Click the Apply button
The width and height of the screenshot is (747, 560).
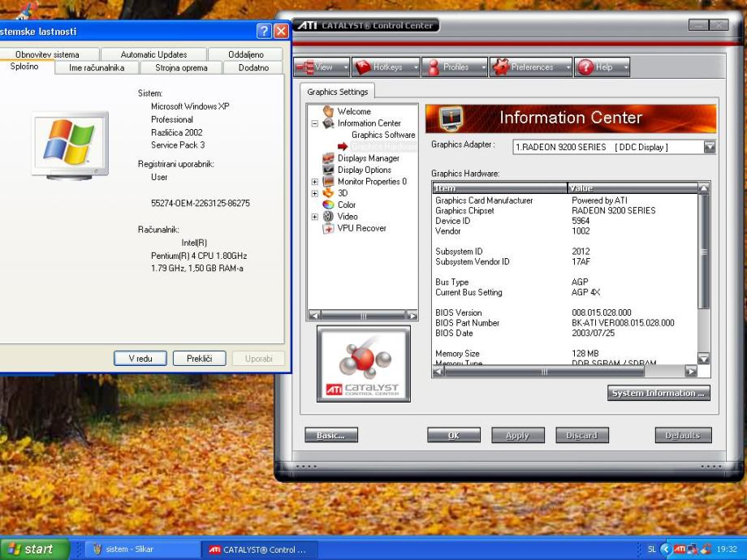[x=518, y=435]
